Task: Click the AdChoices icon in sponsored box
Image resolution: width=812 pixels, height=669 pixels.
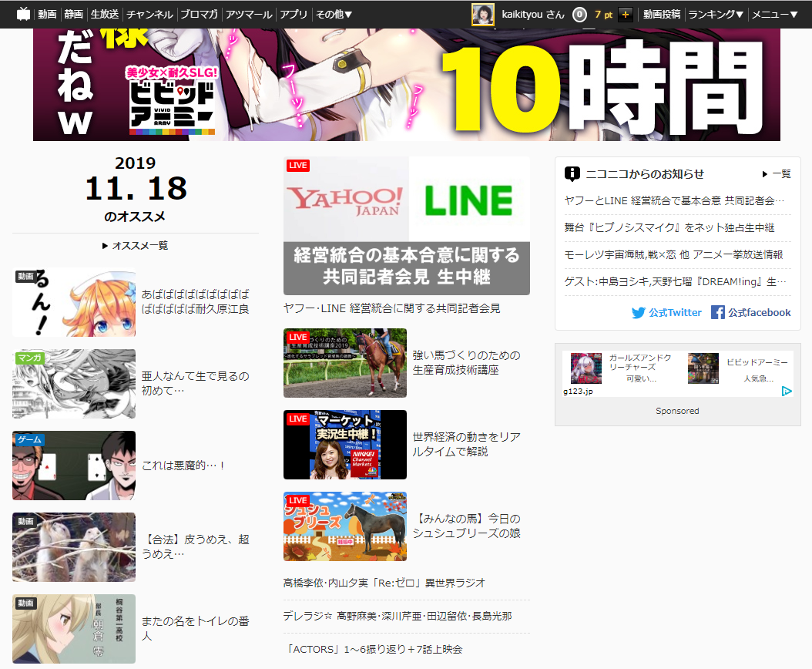Action: [x=786, y=392]
